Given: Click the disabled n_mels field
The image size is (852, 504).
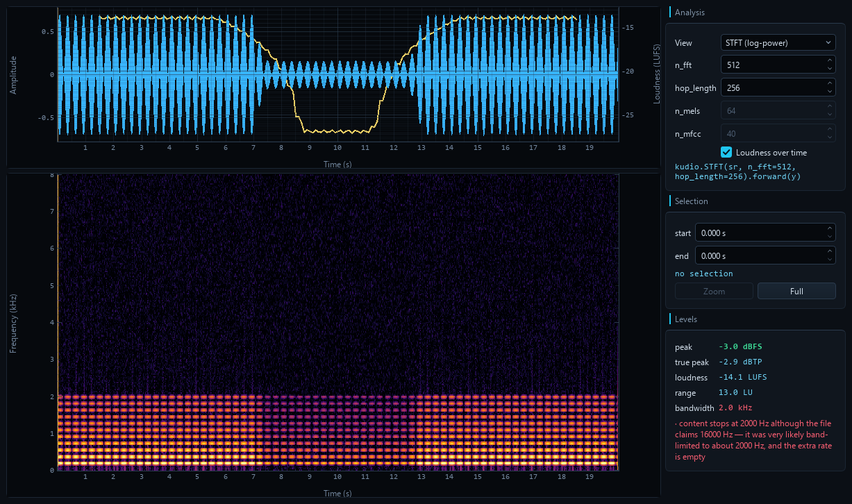Looking at the screenshot, I should pos(778,110).
